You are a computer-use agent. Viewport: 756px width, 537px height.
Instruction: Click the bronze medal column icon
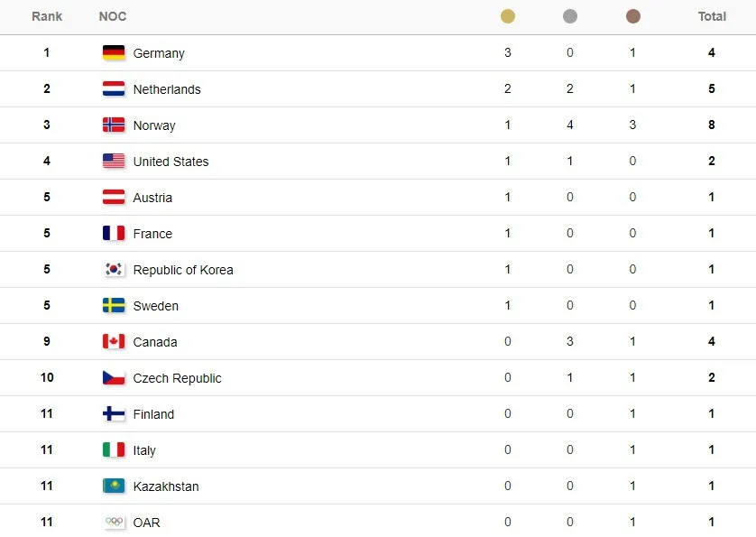point(632,16)
